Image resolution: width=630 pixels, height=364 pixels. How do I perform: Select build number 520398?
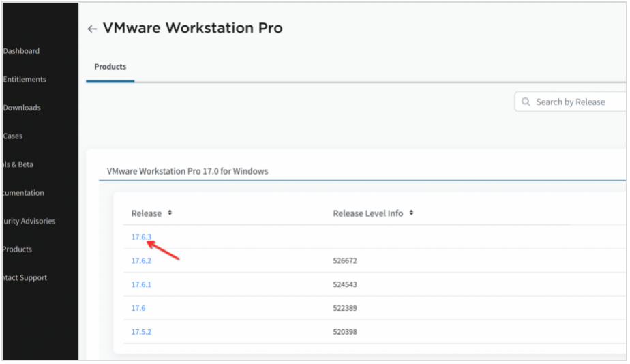coord(345,332)
